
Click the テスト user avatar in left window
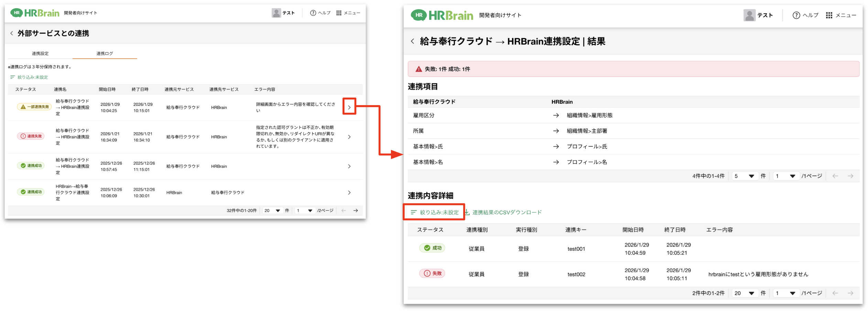coord(276,13)
